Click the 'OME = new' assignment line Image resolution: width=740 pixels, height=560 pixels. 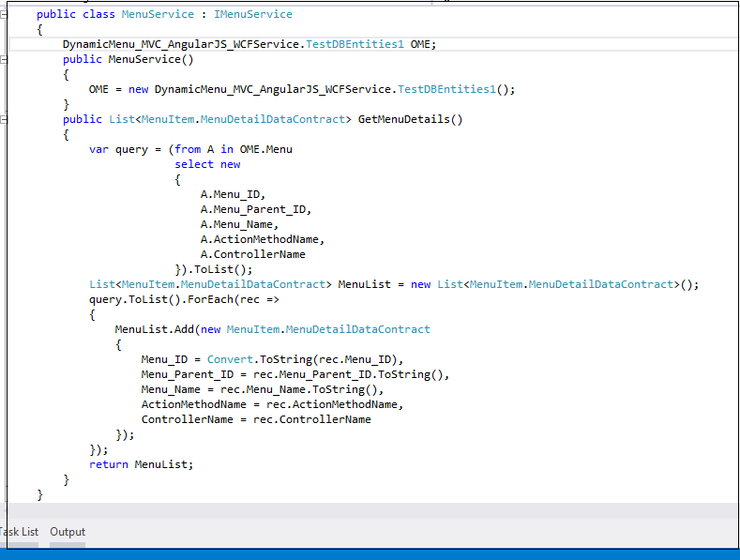(x=302, y=90)
